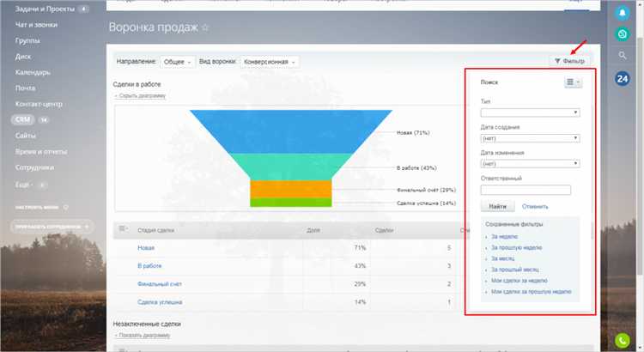Click the orange Финальный счёт funnel segment
644x352 pixels.
pos(291,189)
